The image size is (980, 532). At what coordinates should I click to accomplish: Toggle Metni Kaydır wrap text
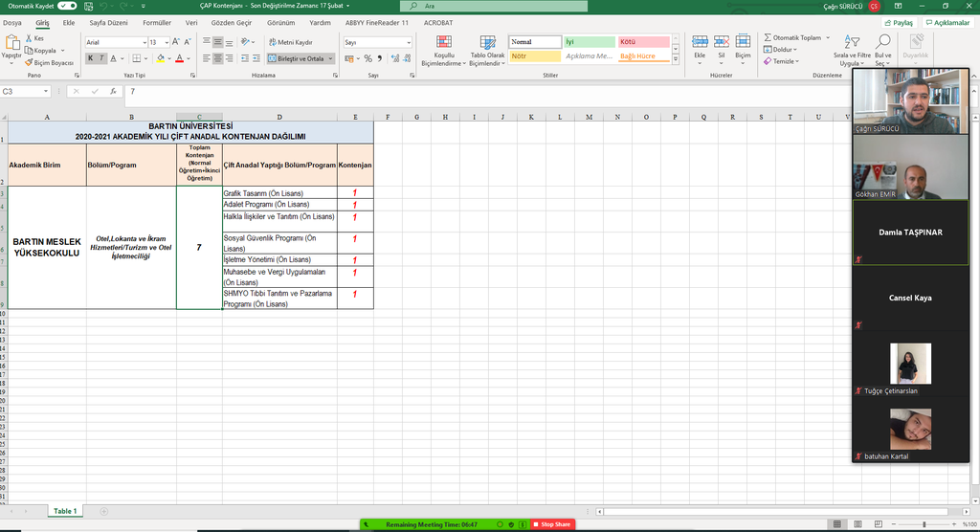(x=289, y=42)
